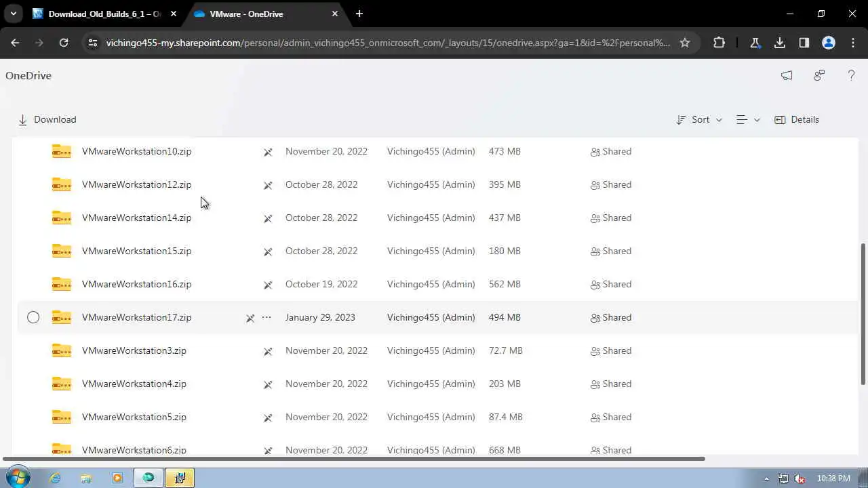Click the people settings icon in the header
Image resolution: width=868 pixels, height=488 pixels.
[819, 75]
